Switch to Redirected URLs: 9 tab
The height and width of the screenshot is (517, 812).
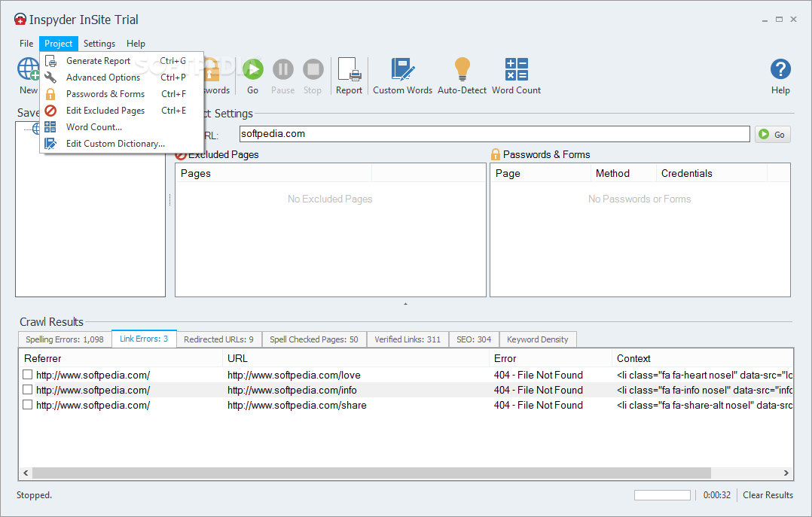pos(218,339)
